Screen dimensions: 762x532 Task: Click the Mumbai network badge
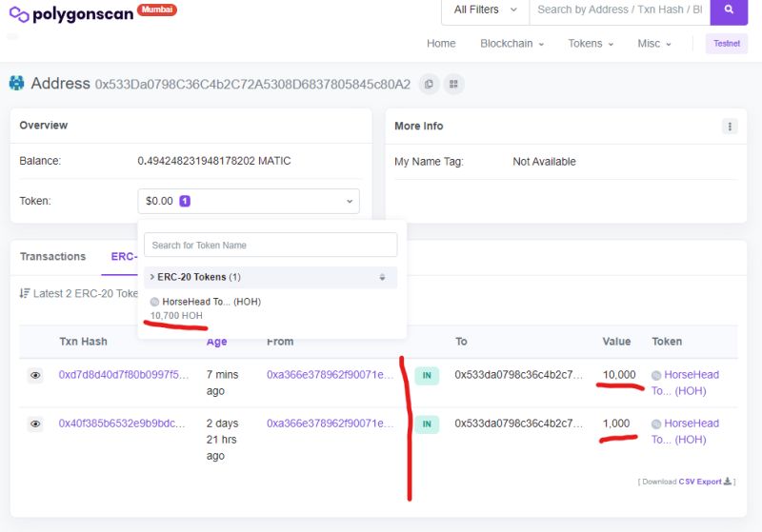[157, 10]
